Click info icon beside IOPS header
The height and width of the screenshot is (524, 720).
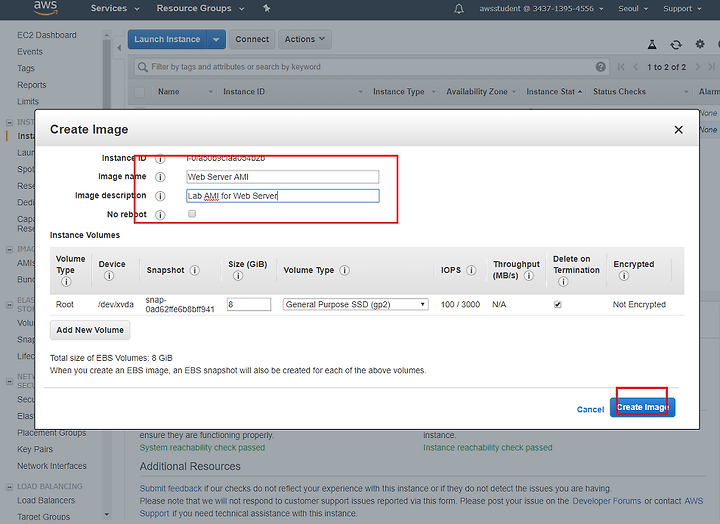coord(471,270)
